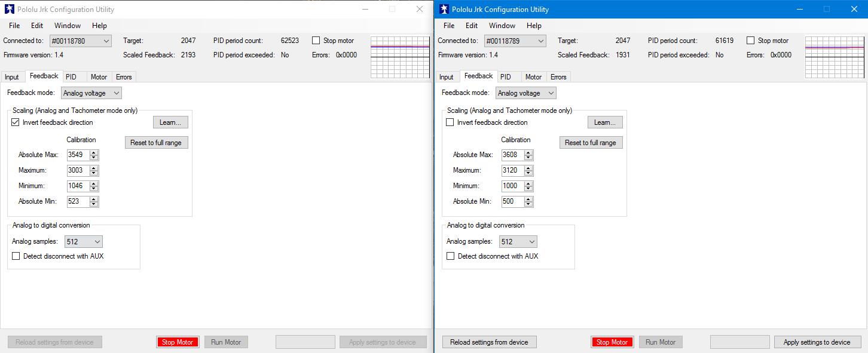Click spinner arrows beside Minimum 1046
This screenshot has width=868, height=353.
tap(94, 186)
